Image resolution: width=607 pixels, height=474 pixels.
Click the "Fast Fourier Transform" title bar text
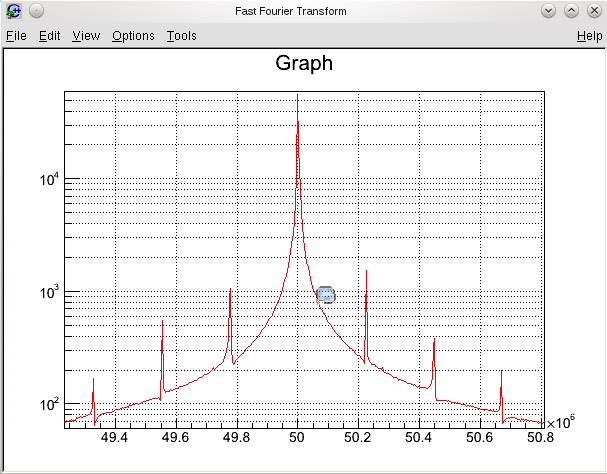(303, 11)
